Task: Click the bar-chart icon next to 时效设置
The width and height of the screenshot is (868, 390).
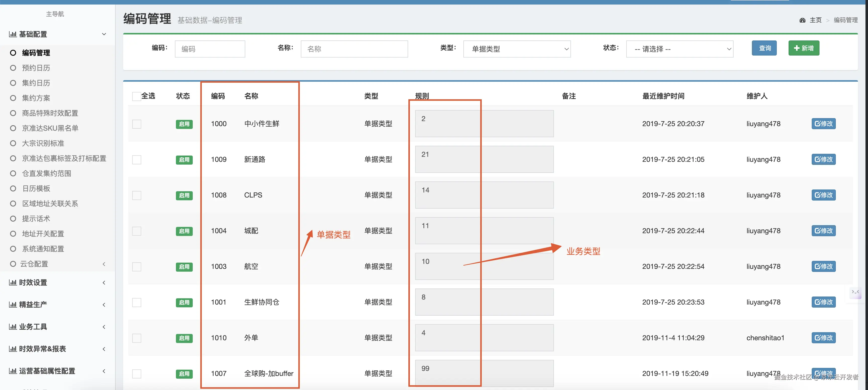Action: (13, 282)
